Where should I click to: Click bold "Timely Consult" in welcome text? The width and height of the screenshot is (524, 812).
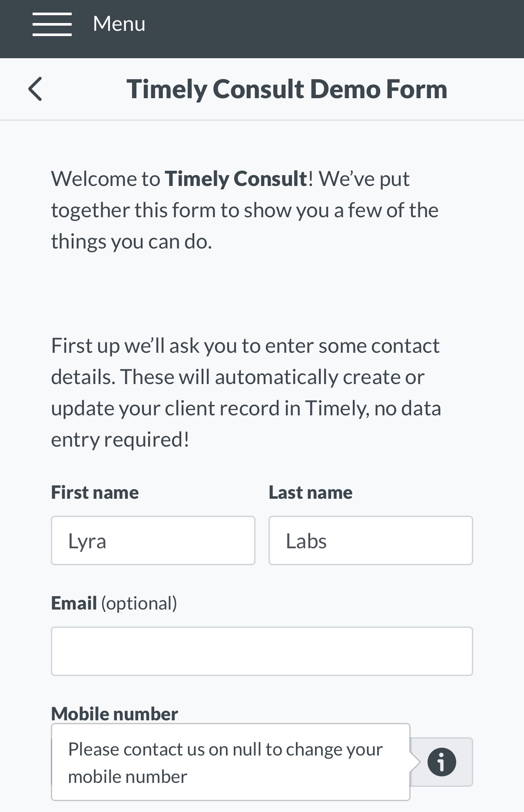tap(236, 179)
